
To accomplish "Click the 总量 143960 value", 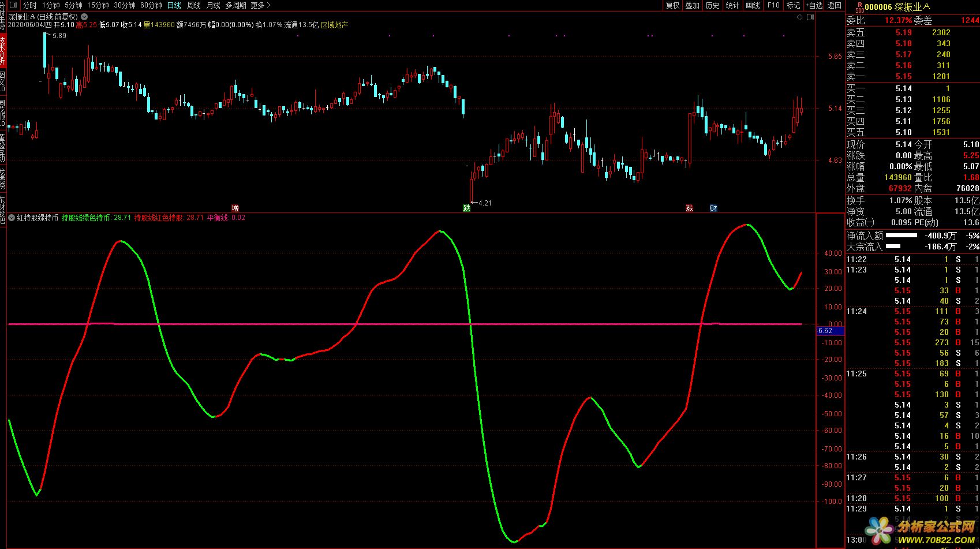I will point(897,177).
